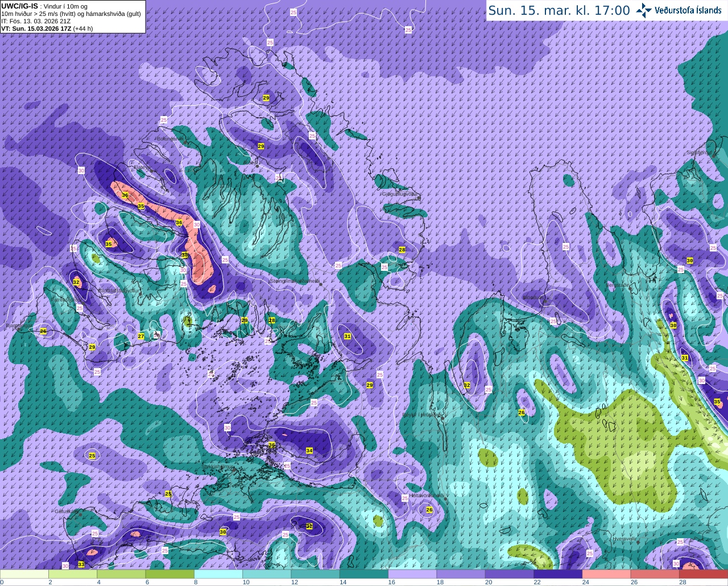This screenshot has width=728, height=586.
Task: Click the 14–16 m/s dark teal legend swatch
Action: (x=364, y=574)
